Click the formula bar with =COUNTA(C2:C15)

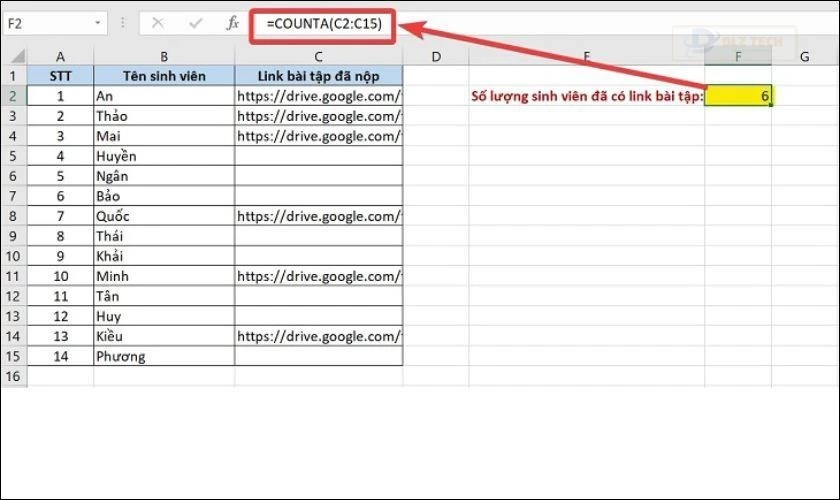[324, 24]
